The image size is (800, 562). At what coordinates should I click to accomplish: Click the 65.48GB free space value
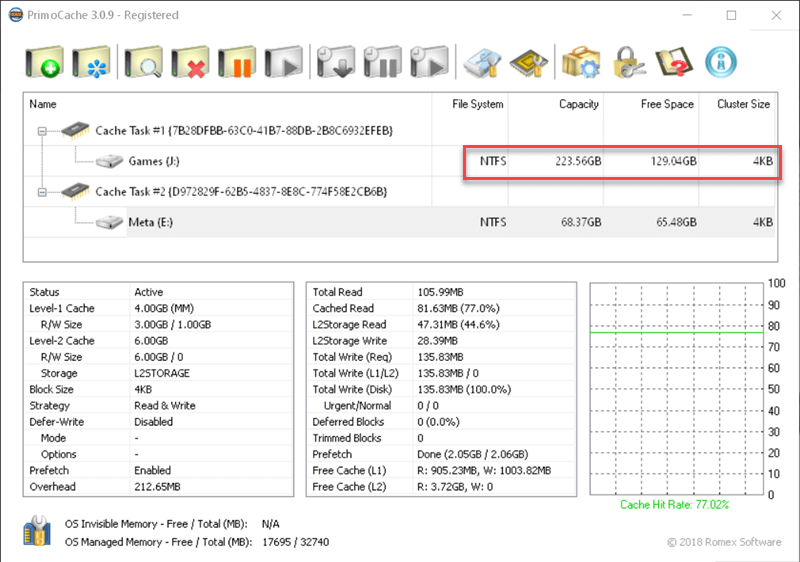(x=677, y=222)
